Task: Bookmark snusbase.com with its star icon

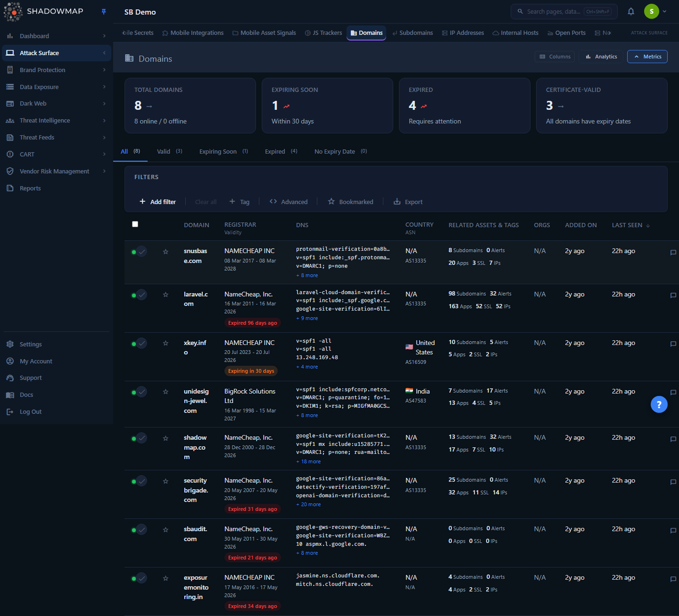Action: point(166,252)
